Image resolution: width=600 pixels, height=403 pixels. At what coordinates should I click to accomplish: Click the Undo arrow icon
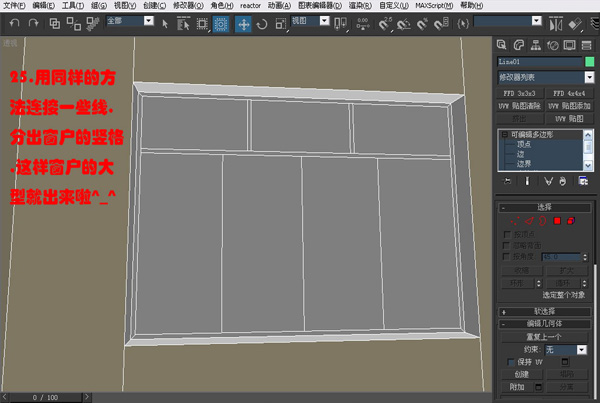pyautogui.click(x=15, y=23)
